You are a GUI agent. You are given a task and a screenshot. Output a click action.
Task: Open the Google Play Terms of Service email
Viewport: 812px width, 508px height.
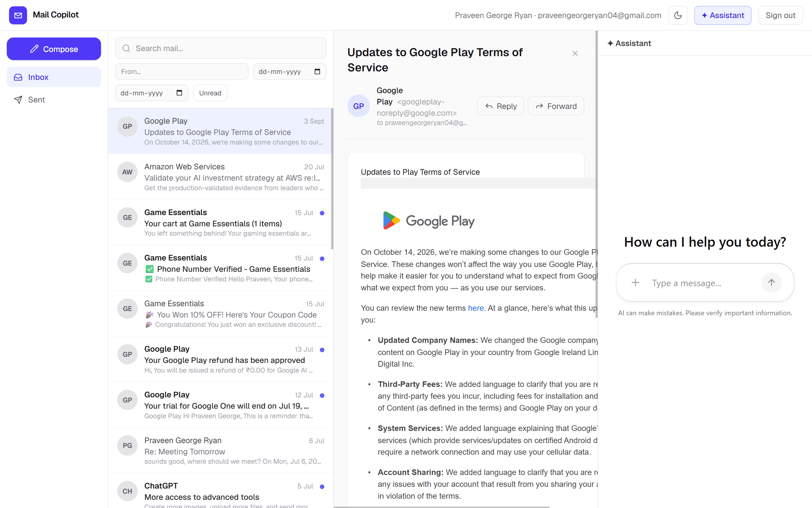point(220,131)
